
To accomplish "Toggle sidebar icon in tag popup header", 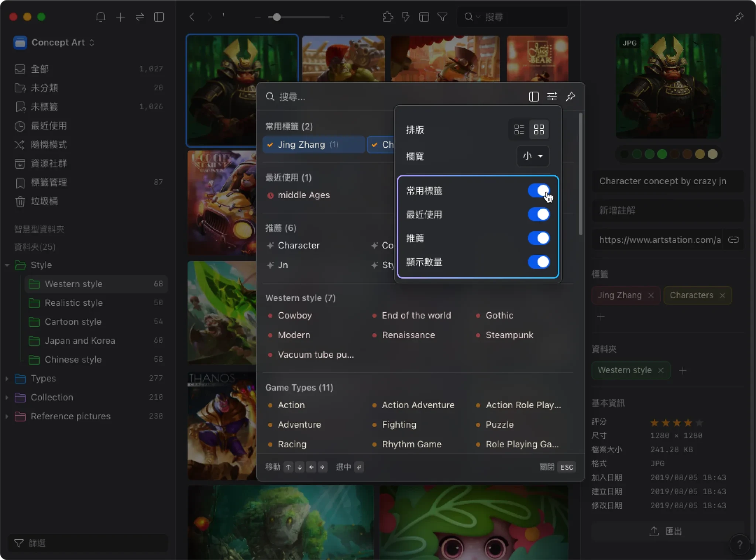I will pyautogui.click(x=534, y=97).
